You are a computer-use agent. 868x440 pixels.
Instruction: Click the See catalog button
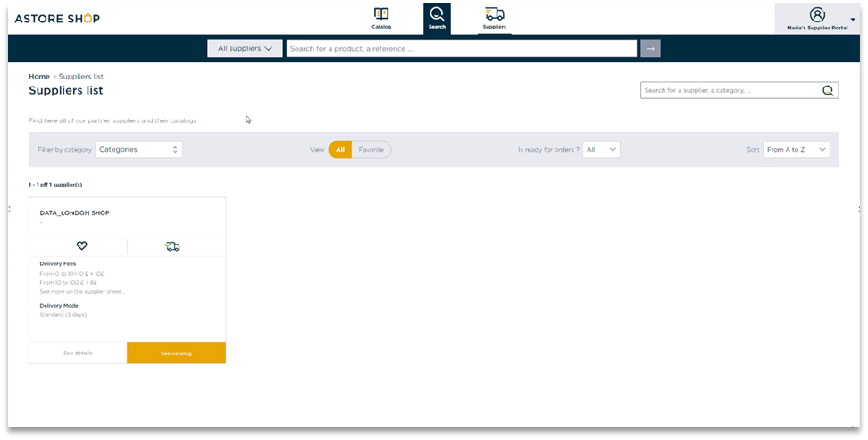[x=176, y=353]
